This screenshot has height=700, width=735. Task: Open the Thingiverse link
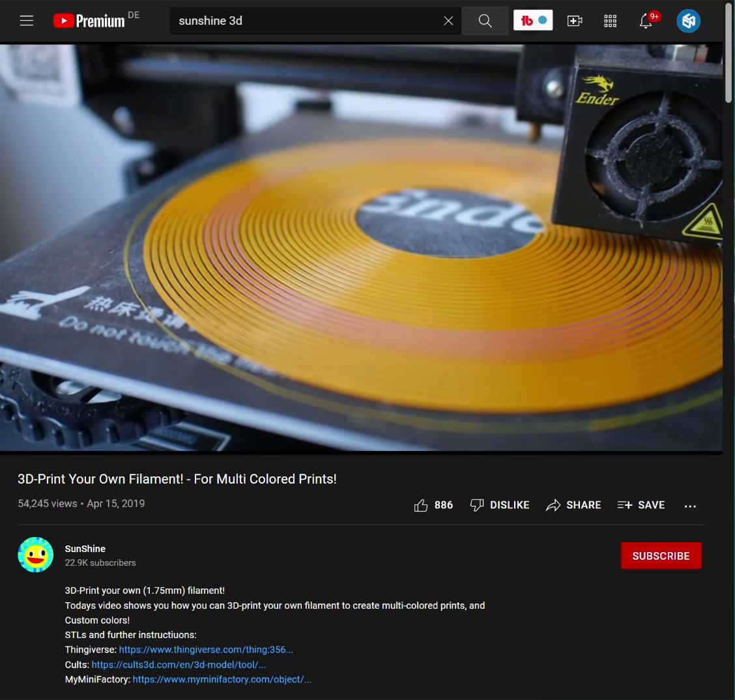(206, 649)
